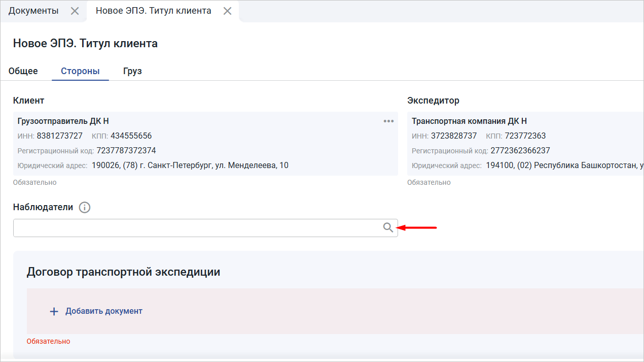The image size is (644, 362).
Task: Select the Новое ЭПЭ. Титул клиента tab
Action: pyautogui.click(x=154, y=11)
